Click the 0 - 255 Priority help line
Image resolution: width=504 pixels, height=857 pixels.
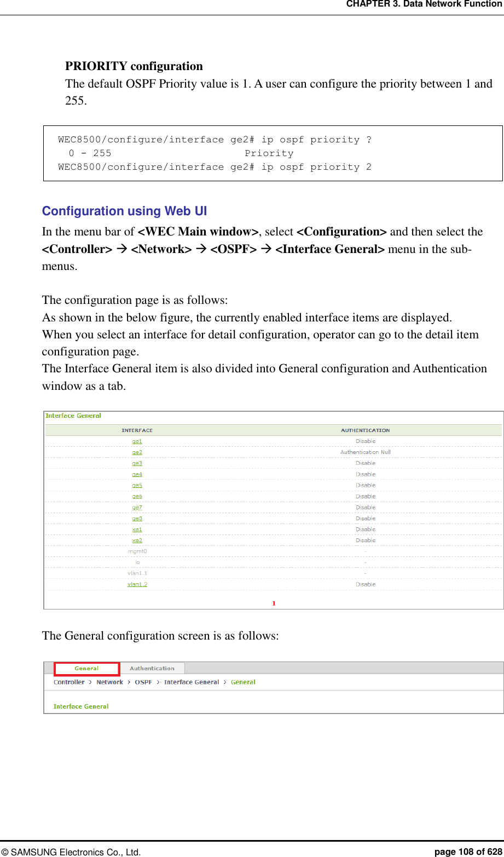point(181,153)
